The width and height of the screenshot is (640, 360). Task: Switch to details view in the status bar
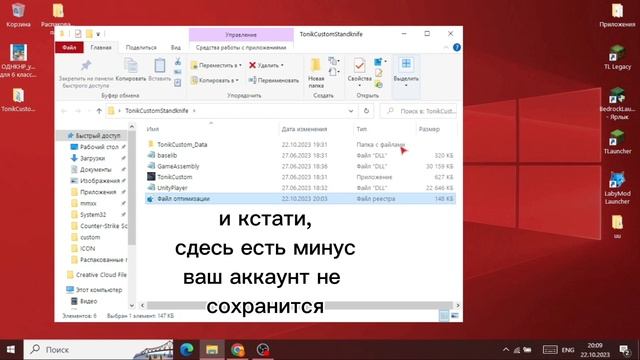[444, 316]
